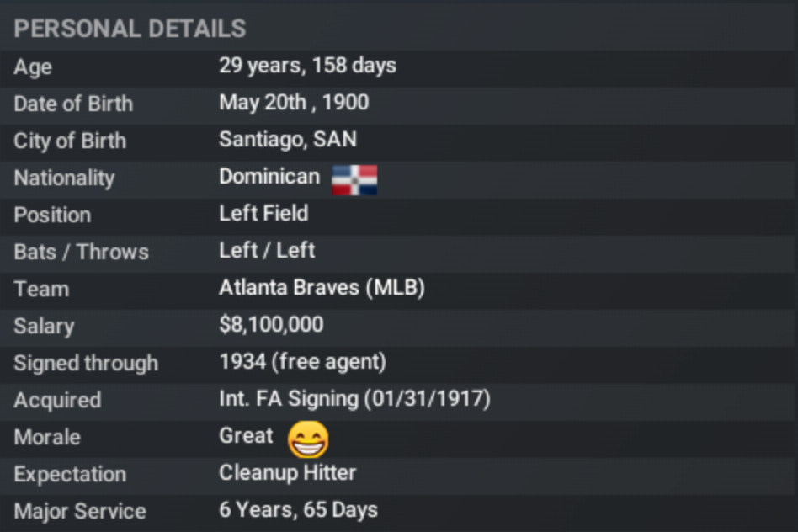Click the Signed through row label
The height and width of the screenshot is (532, 798).
[86, 363]
